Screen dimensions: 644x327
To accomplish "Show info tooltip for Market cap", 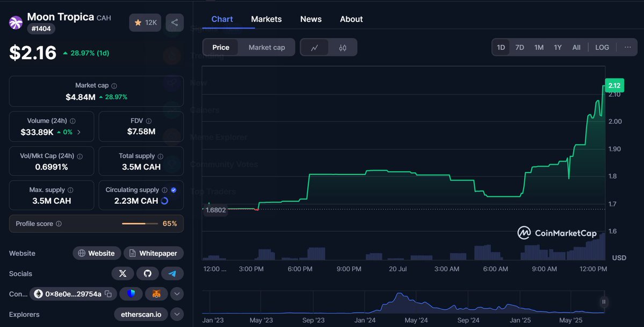I will coord(114,86).
